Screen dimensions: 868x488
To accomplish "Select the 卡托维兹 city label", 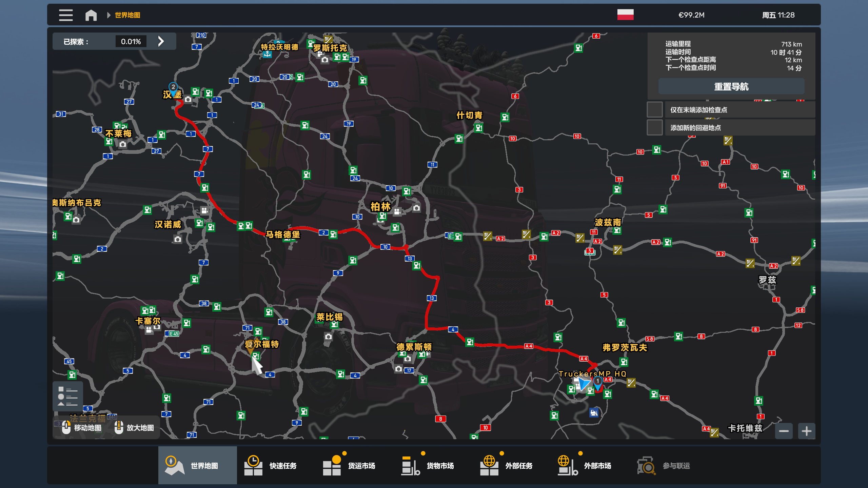I will (745, 428).
